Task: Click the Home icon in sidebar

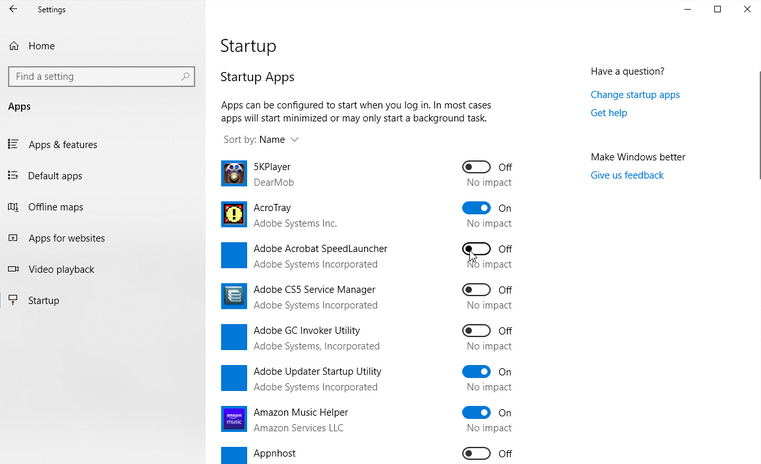Action: coord(14,46)
